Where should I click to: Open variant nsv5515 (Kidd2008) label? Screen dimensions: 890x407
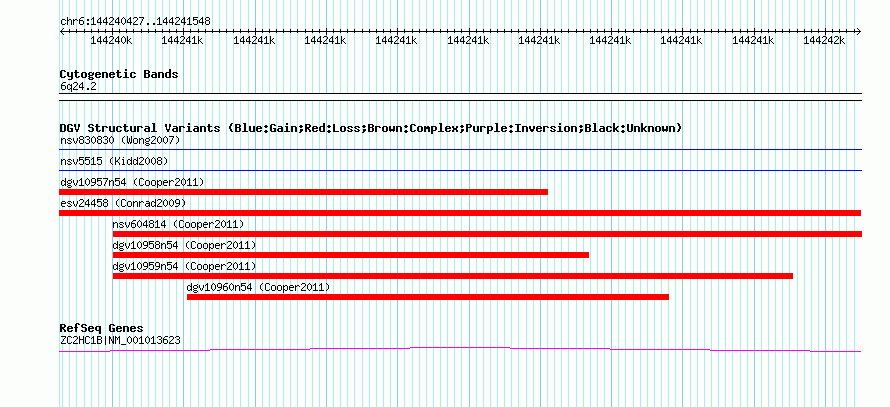click(x=114, y=161)
